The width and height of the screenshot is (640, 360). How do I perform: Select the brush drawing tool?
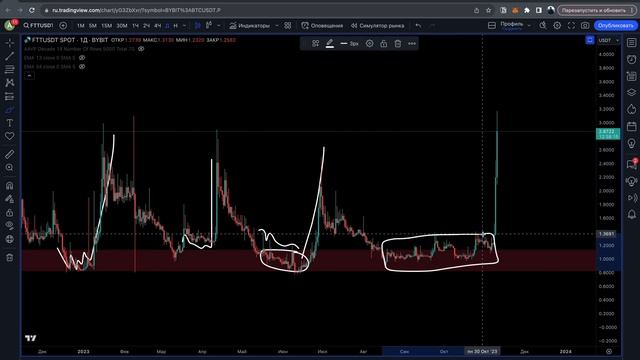point(9,110)
